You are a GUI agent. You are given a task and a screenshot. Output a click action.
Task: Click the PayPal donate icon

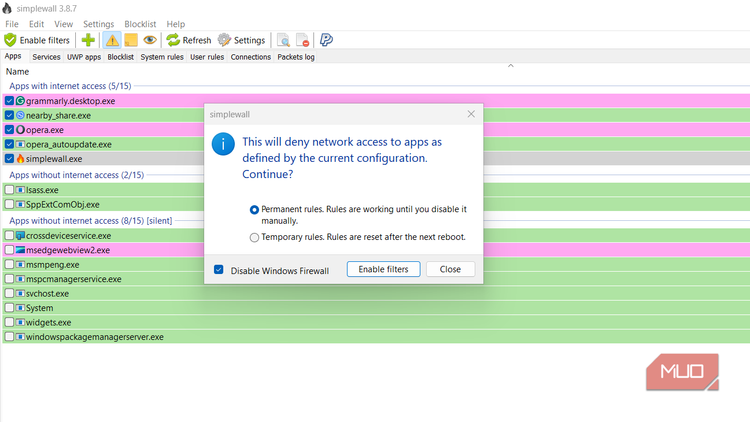326,40
